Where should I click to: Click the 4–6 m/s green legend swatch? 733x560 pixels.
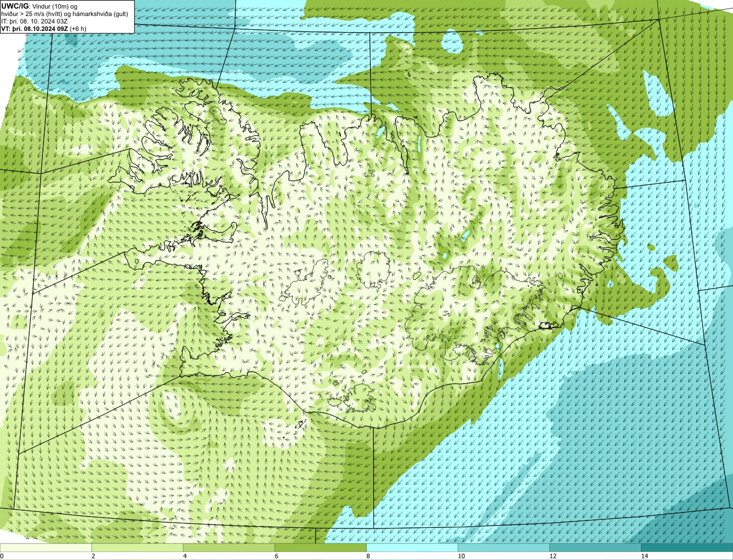coord(229,547)
